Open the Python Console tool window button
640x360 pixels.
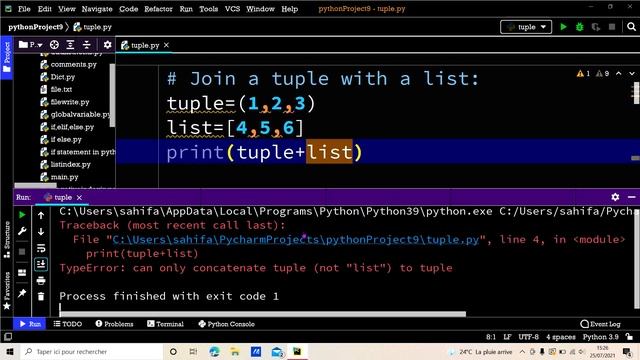[227, 324]
